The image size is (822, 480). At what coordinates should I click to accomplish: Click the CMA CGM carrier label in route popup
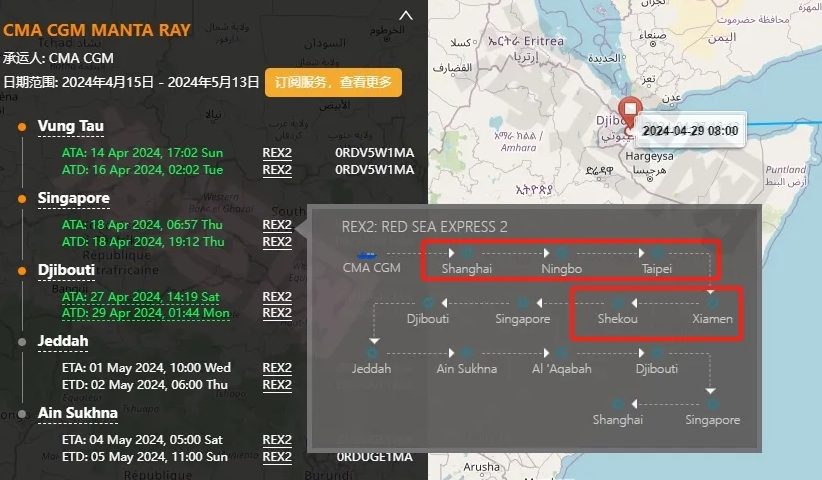[x=371, y=268]
